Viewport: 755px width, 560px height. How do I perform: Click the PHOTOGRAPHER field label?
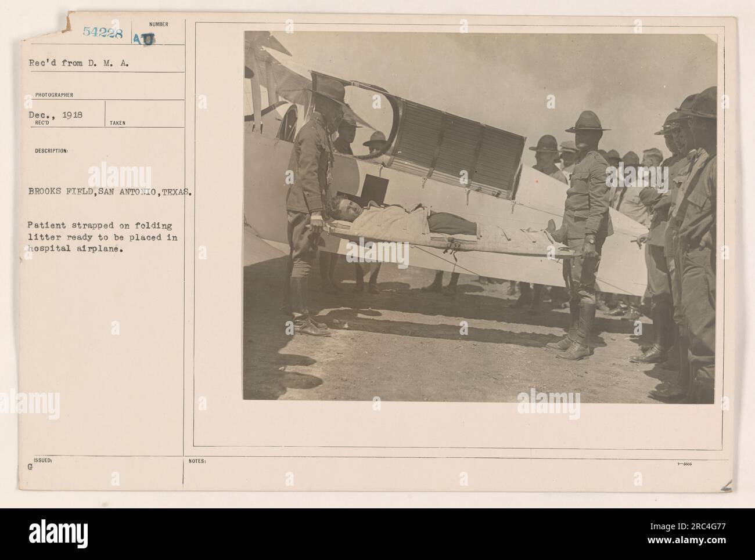coord(54,94)
